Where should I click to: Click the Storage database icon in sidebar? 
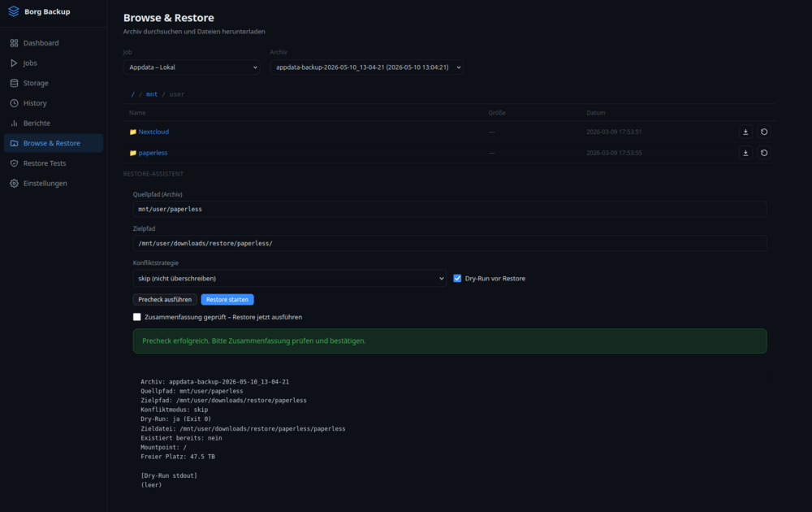click(x=14, y=83)
